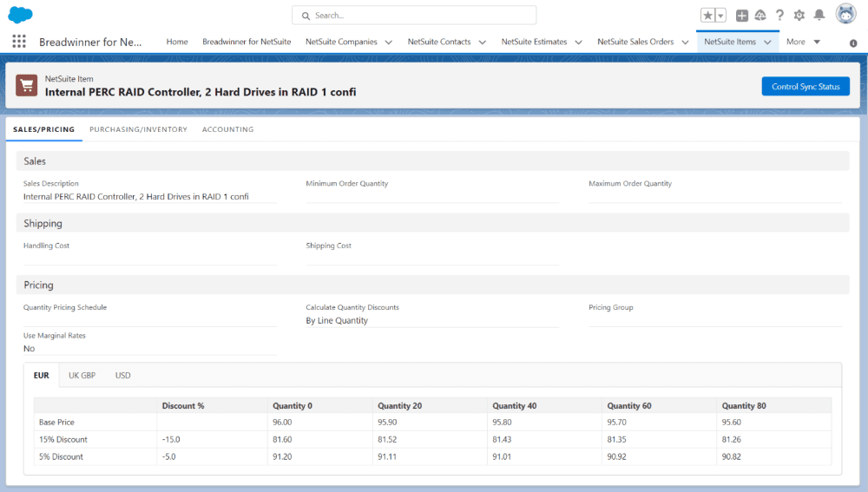
Task: Open the NetSuite Companies tab
Action: click(x=341, y=42)
